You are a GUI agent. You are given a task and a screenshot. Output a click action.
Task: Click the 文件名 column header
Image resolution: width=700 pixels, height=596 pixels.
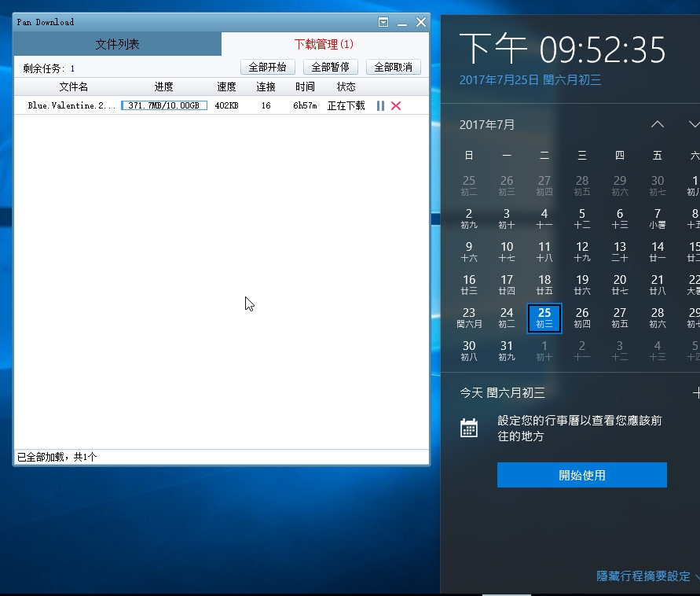74,86
